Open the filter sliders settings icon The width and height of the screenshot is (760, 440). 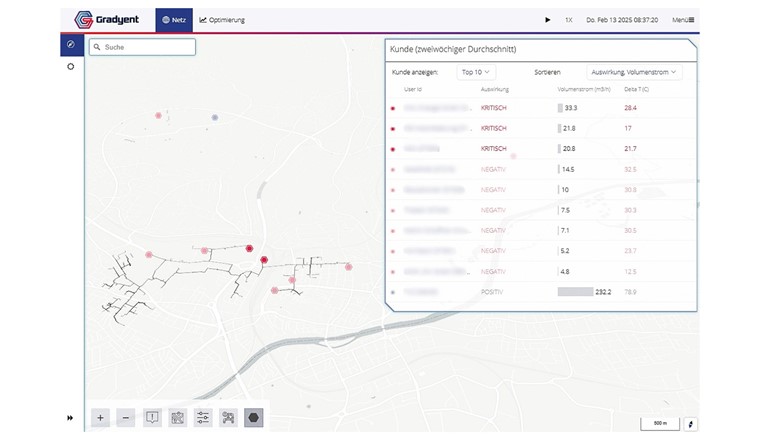203,418
